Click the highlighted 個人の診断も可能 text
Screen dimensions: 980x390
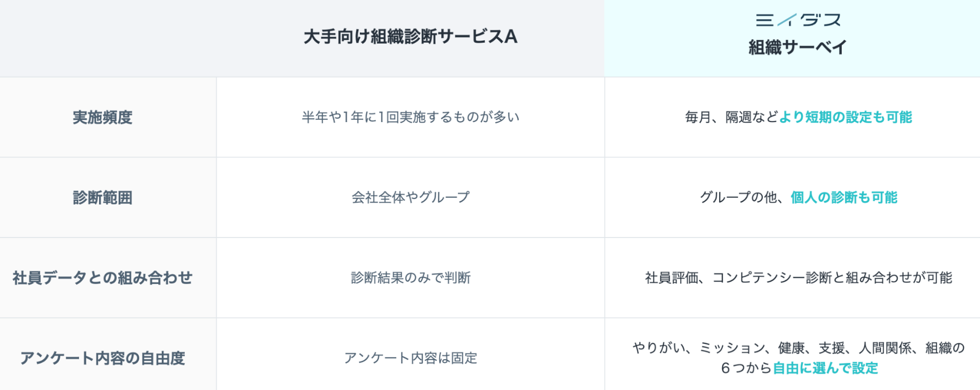click(x=844, y=198)
